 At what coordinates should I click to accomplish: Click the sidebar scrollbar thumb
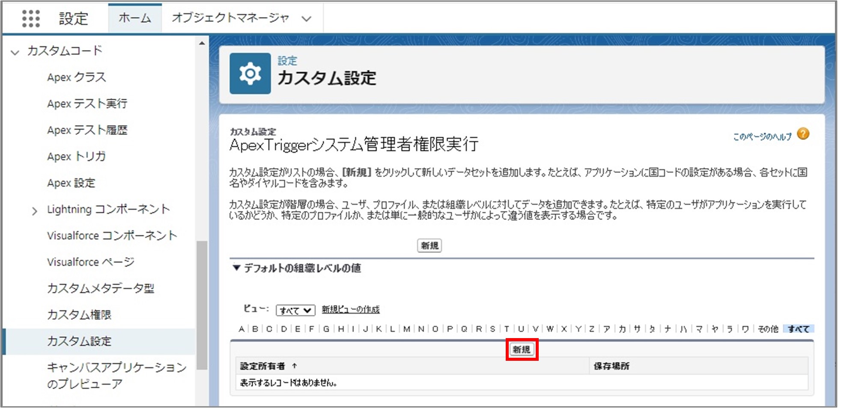202,305
